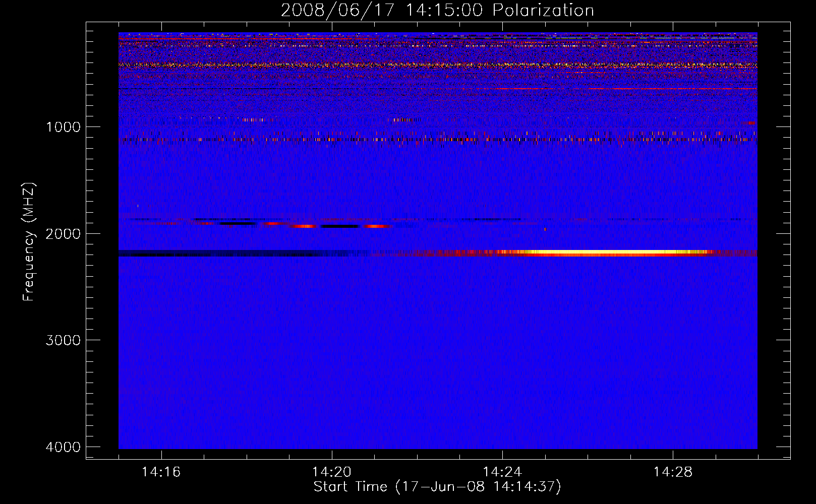Click the 3000 frequency tick label
This screenshot has width=816, height=504.
click(x=63, y=340)
